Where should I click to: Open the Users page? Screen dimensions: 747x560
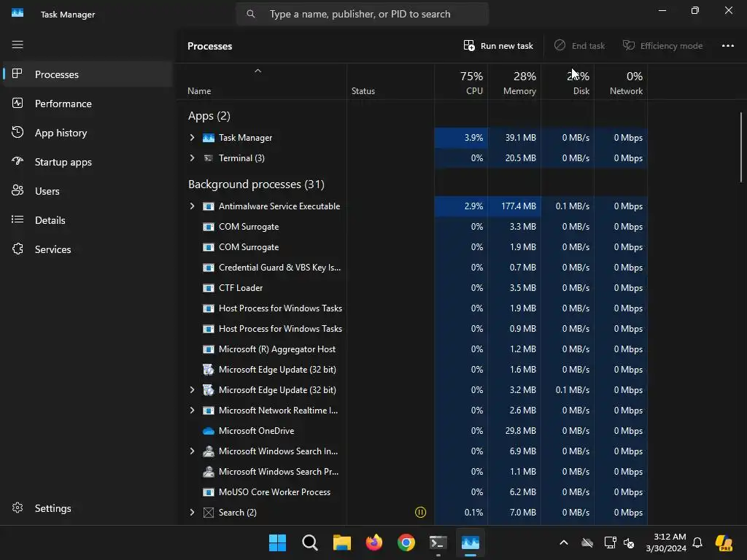[88, 191]
